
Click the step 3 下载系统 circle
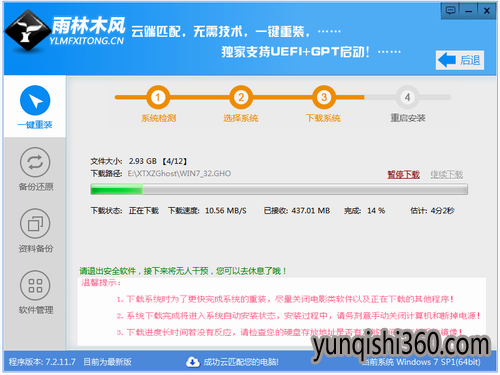(x=324, y=97)
